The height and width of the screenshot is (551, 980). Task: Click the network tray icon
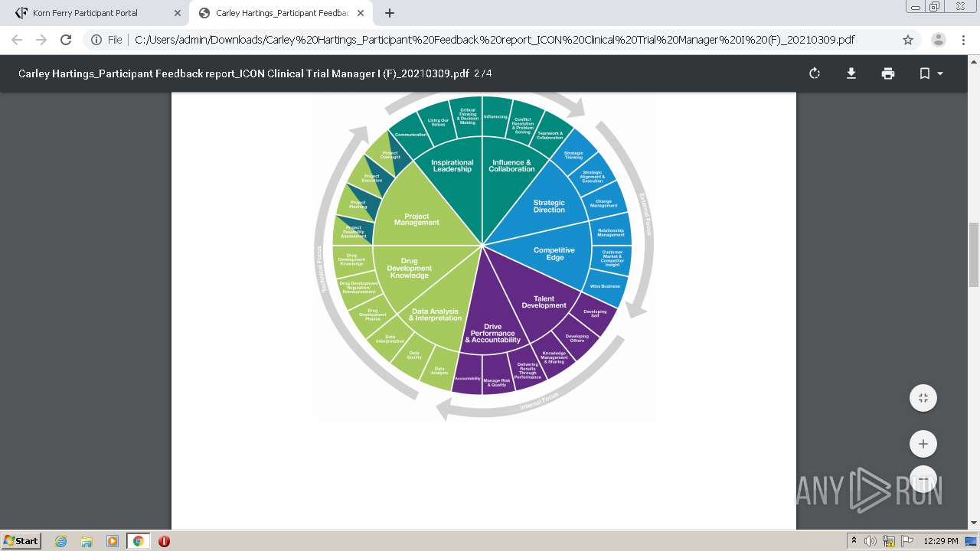click(889, 541)
